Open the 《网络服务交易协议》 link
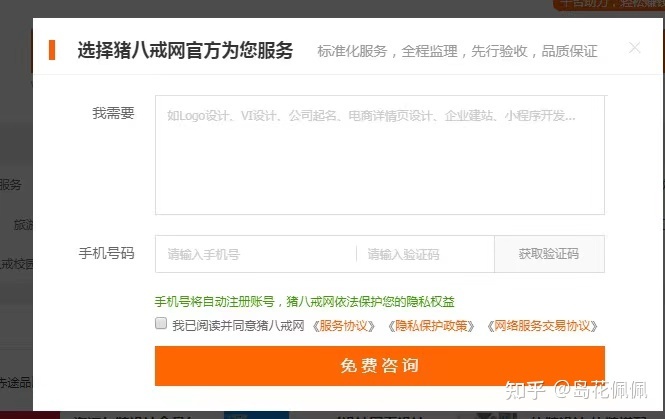The width and height of the screenshot is (665, 419). [x=542, y=326]
